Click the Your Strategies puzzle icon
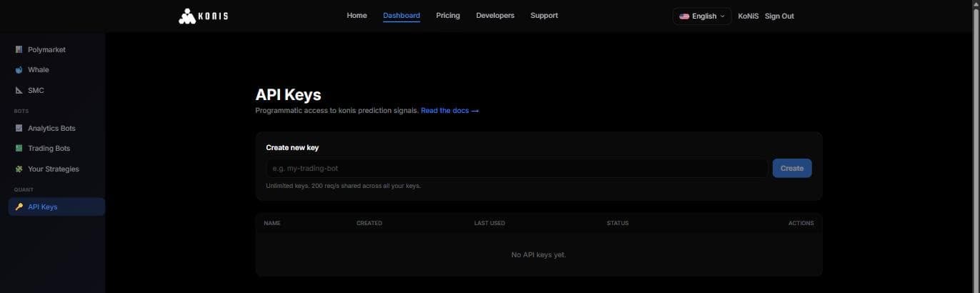 [19, 169]
